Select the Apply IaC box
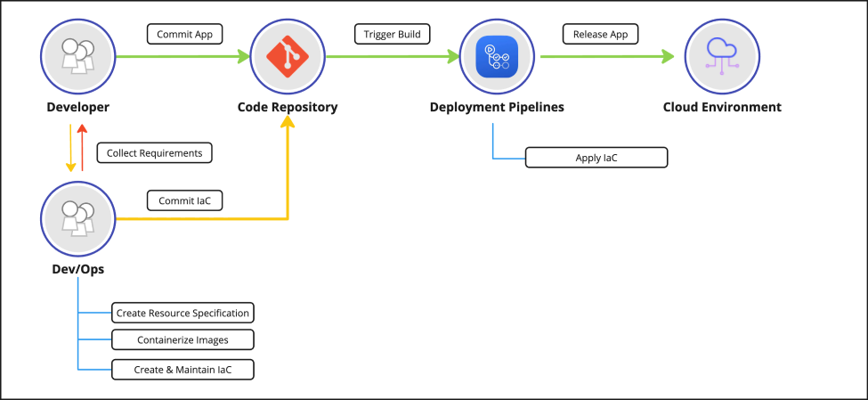 coord(596,159)
